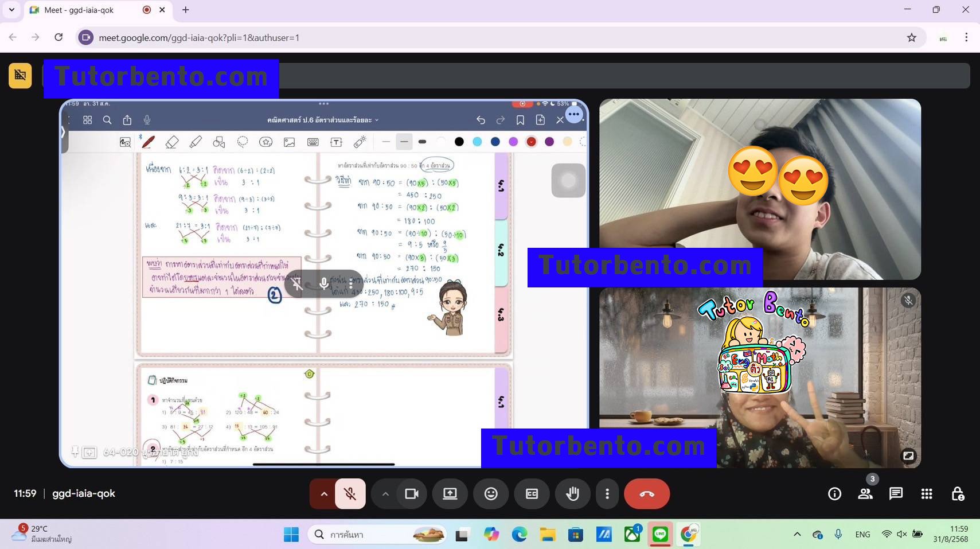Show the participants people panel

click(865, 493)
